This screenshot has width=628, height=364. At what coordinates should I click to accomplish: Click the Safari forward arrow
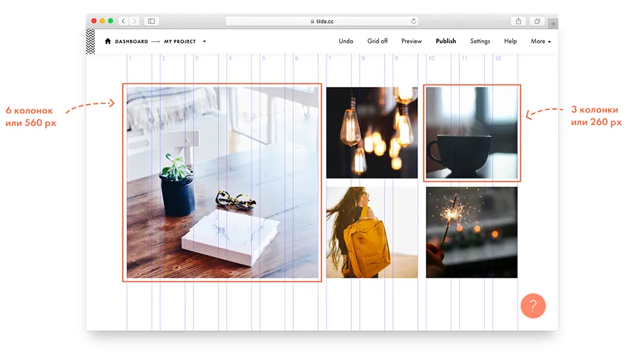pos(135,21)
